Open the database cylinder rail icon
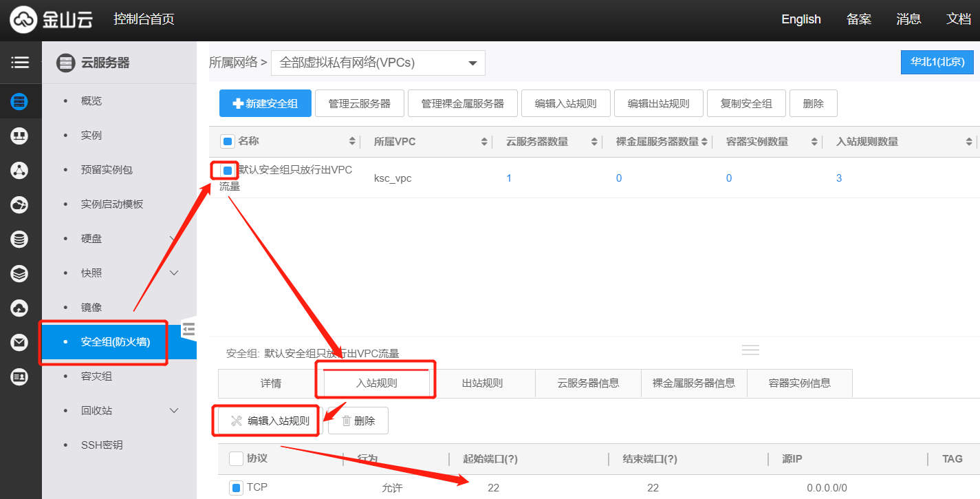The image size is (980, 499). (x=20, y=240)
